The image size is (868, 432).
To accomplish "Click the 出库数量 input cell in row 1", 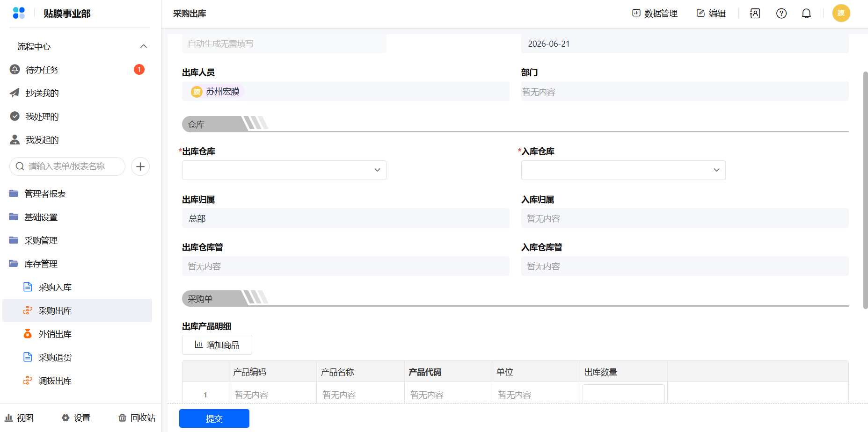I will click(x=623, y=394).
